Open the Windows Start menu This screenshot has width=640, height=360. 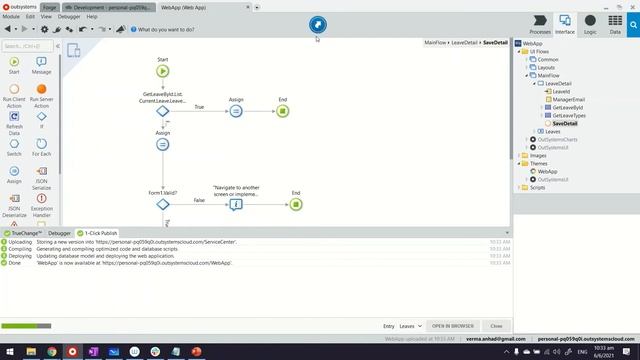[10, 351]
